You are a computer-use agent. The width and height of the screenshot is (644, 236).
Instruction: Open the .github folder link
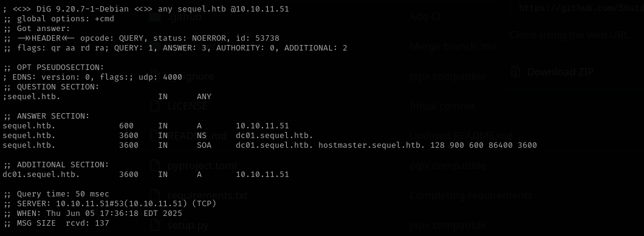[185, 17]
